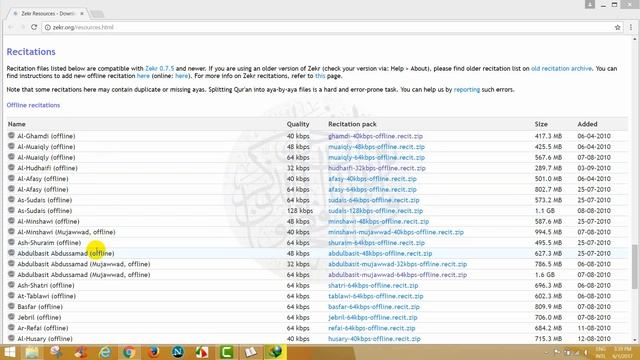Download sudais-64kbps-offline.recit.zip
The width and height of the screenshot is (640, 360).
point(373,200)
